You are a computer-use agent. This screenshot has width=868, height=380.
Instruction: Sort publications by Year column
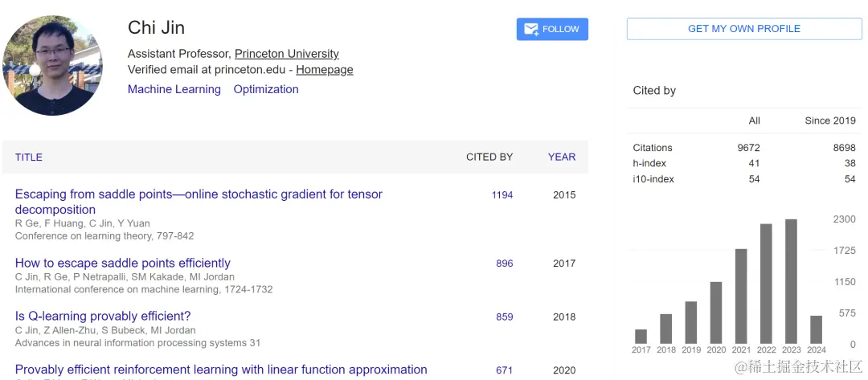tap(562, 157)
